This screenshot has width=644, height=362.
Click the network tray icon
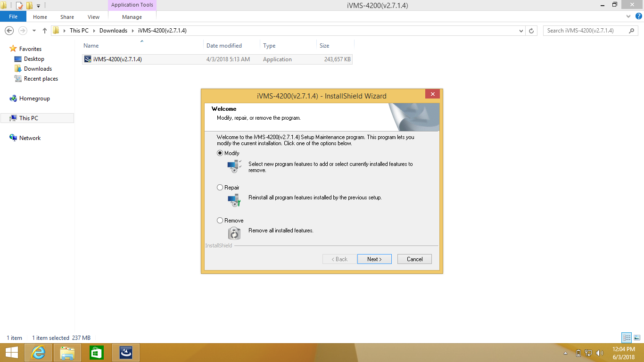pyautogui.click(x=588, y=353)
